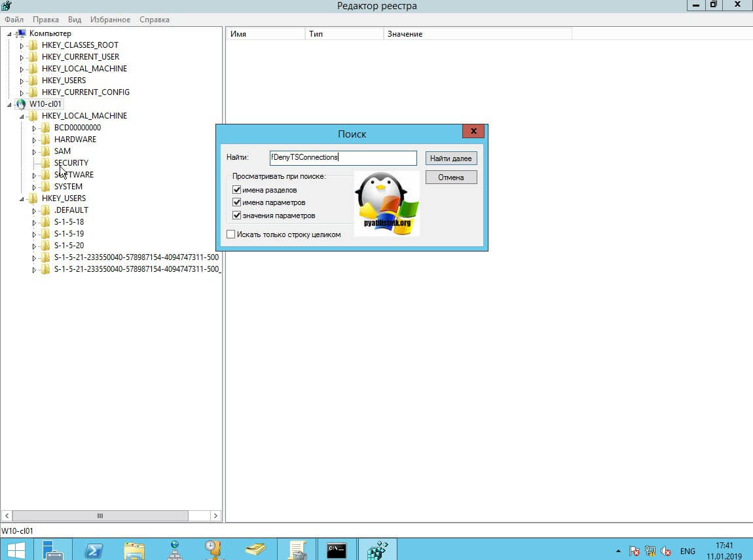Open File Explorer in the taskbar
This screenshot has height=560, width=753.
134,550
